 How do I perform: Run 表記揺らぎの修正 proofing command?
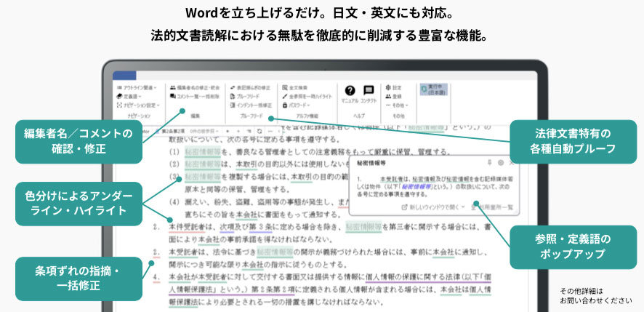tap(250, 87)
